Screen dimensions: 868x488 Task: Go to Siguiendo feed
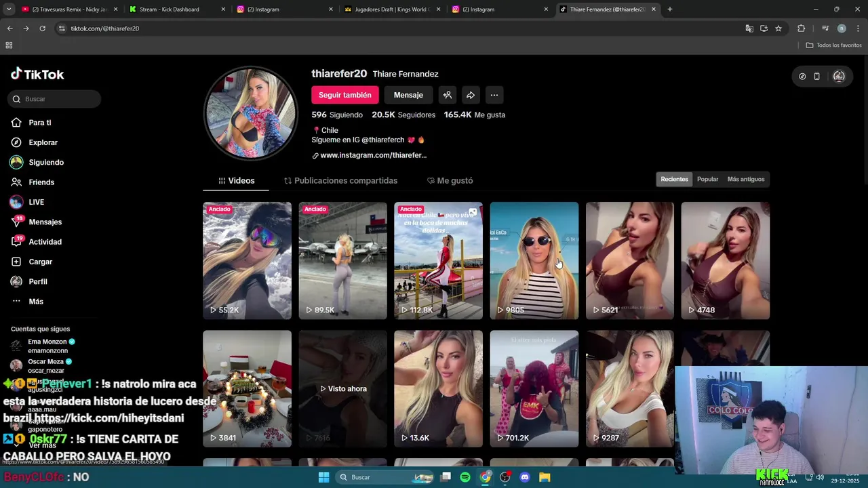click(x=37, y=163)
